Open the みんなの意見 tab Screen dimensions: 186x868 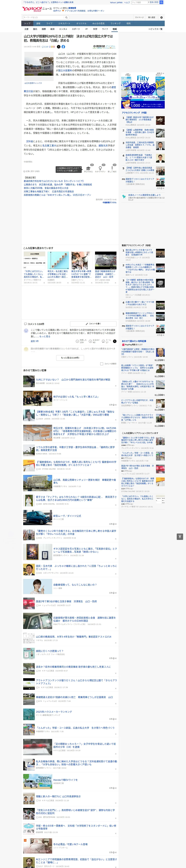click(x=99, y=24)
